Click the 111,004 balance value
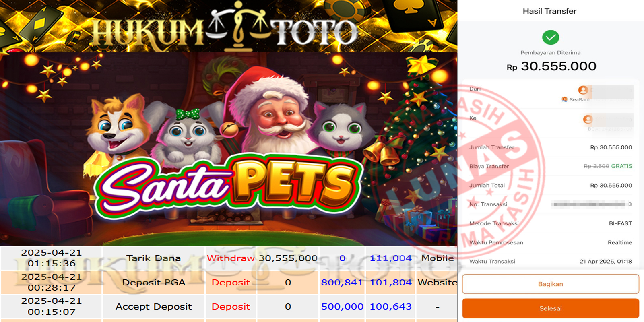Image resolution: width=644 pixels, height=322 pixels. (390, 258)
